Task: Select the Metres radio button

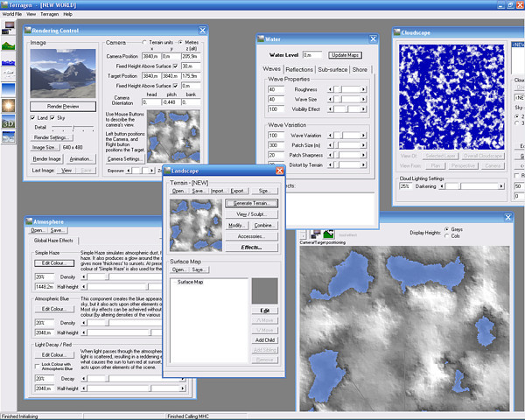Action: pyautogui.click(x=180, y=42)
